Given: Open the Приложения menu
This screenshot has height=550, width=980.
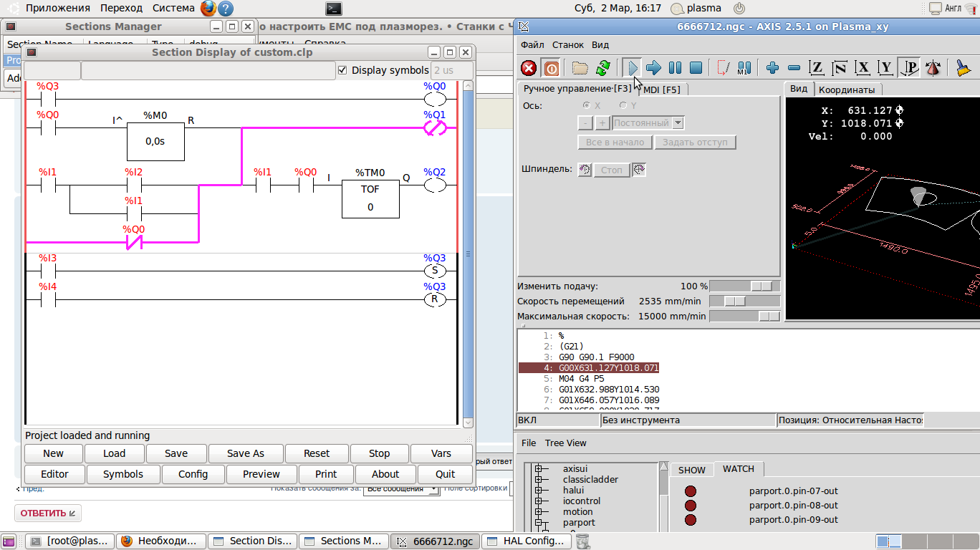Looking at the screenshot, I should (x=57, y=9).
